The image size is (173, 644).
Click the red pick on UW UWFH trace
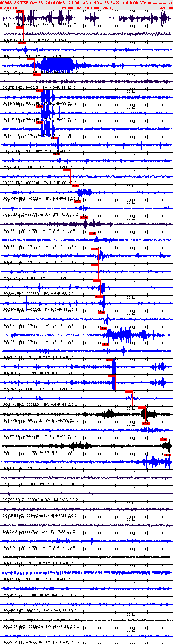tap(75, 186)
